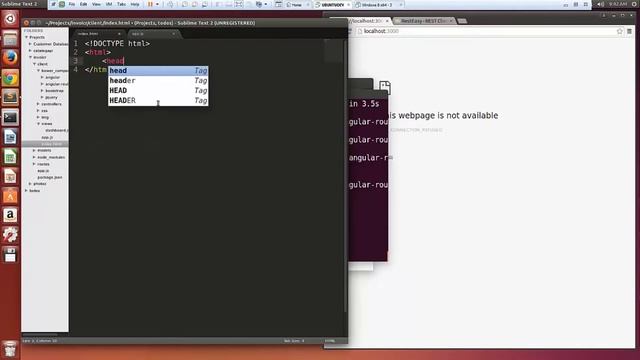Select the bower_components folder in sidebar
Image resolution: width=640 pixels, height=360 pixels.
pos(55,71)
